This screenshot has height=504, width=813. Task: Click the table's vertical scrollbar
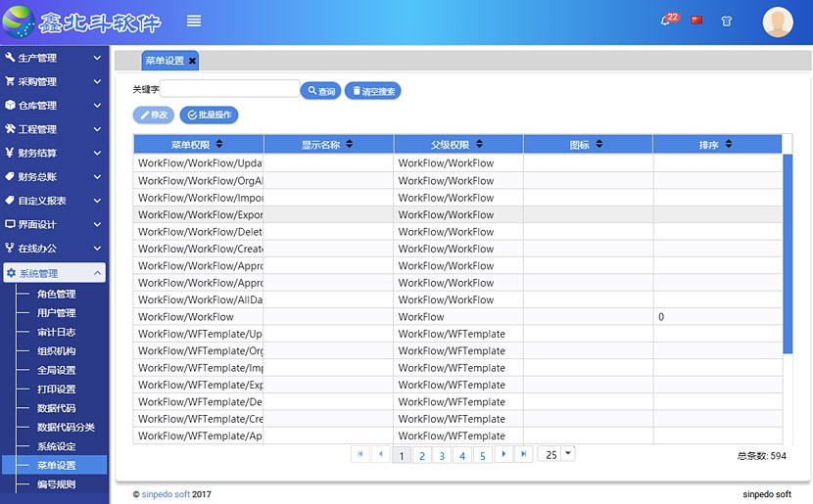(788, 252)
